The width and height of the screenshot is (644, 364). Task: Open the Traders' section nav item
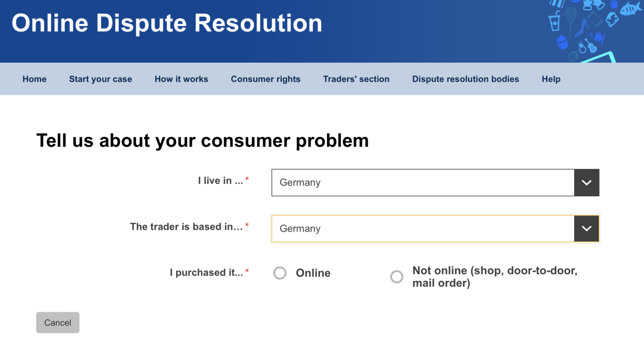pyautogui.click(x=356, y=79)
